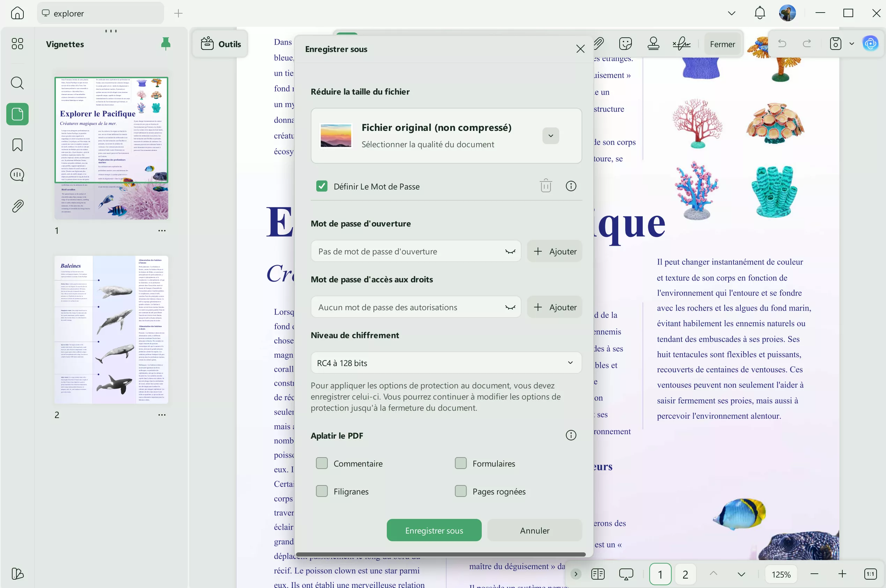The width and height of the screenshot is (886, 588).
Task: Uncheck Définir Le Mot de Passe
Action: (322, 186)
